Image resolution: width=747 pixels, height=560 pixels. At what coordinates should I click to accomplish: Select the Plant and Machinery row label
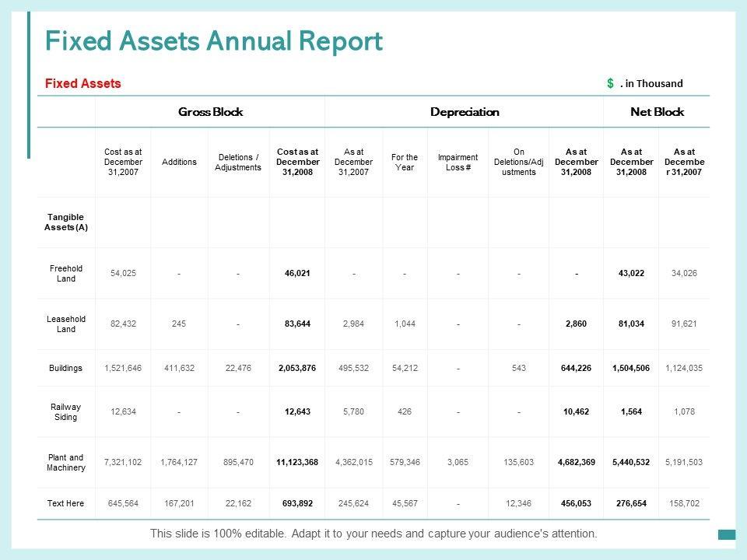(x=66, y=462)
